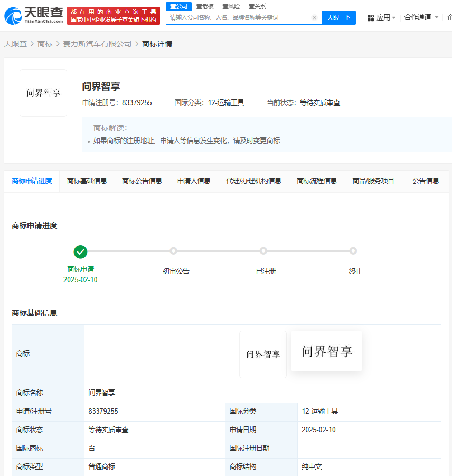The image size is (452, 476).
Task: Switch to the 查风险 search tab
Action: (x=231, y=6)
